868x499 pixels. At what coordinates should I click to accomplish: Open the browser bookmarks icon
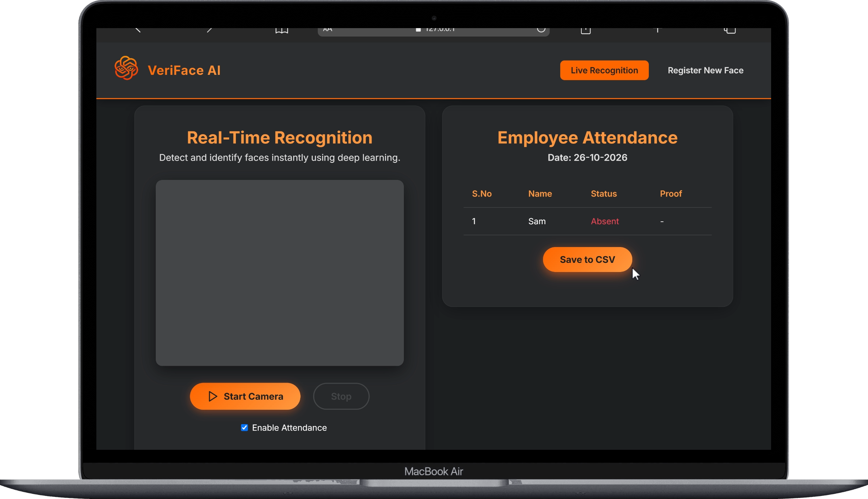(281, 31)
